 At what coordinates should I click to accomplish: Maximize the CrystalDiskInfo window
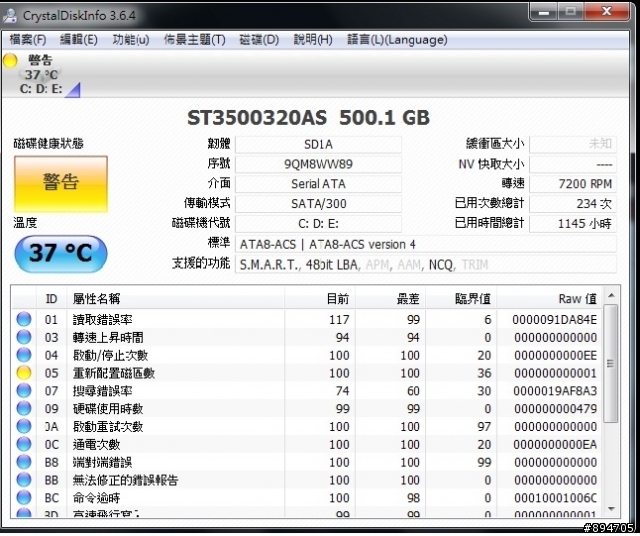pos(571,12)
